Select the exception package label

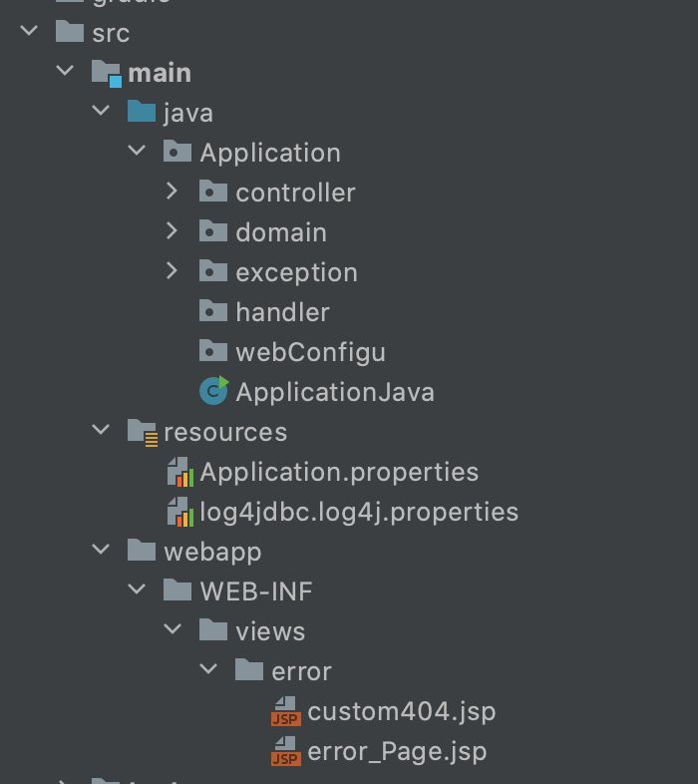[x=296, y=273]
